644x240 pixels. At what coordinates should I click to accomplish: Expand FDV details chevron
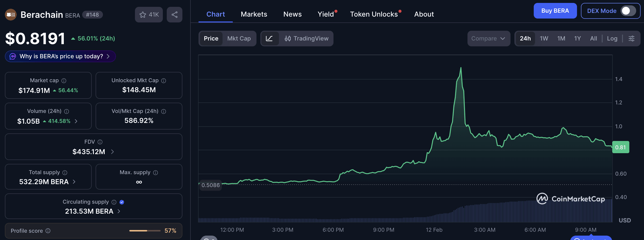tap(112, 151)
